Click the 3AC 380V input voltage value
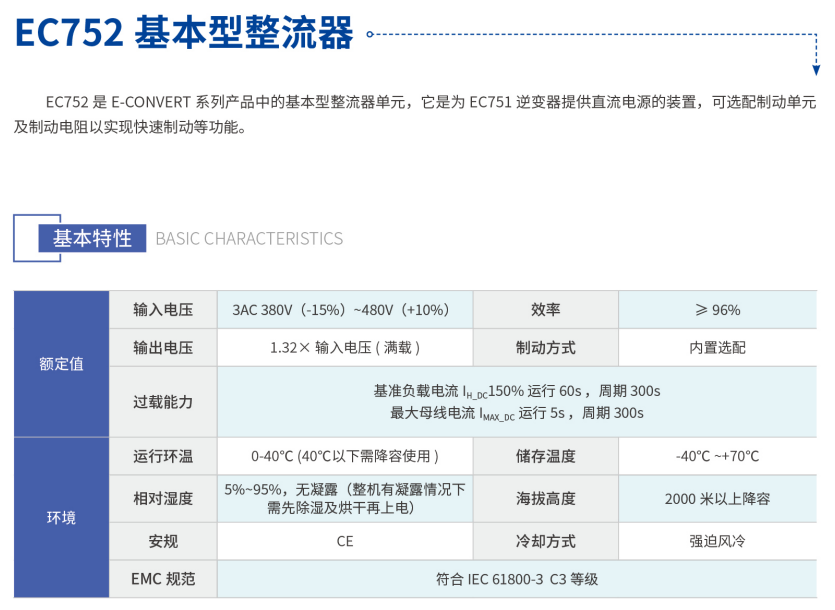This screenshot has width=835, height=610. coord(340,310)
